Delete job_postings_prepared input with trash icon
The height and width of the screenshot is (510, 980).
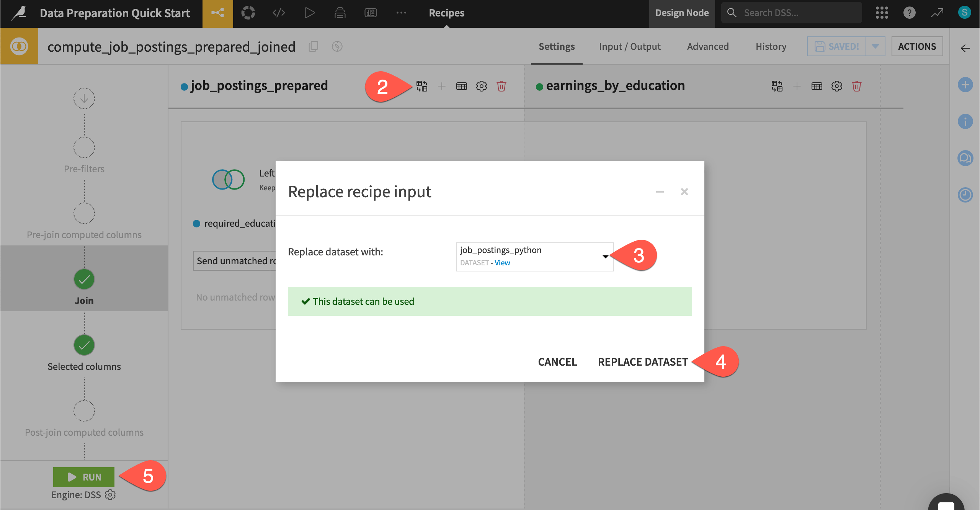[501, 86]
